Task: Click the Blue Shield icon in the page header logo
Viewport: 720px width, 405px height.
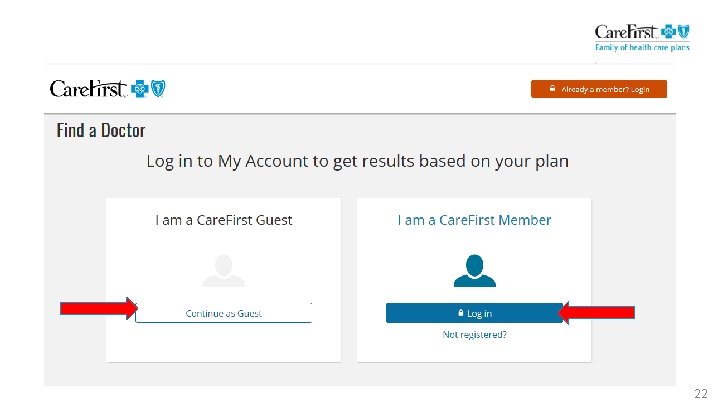Action: pos(157,89)
